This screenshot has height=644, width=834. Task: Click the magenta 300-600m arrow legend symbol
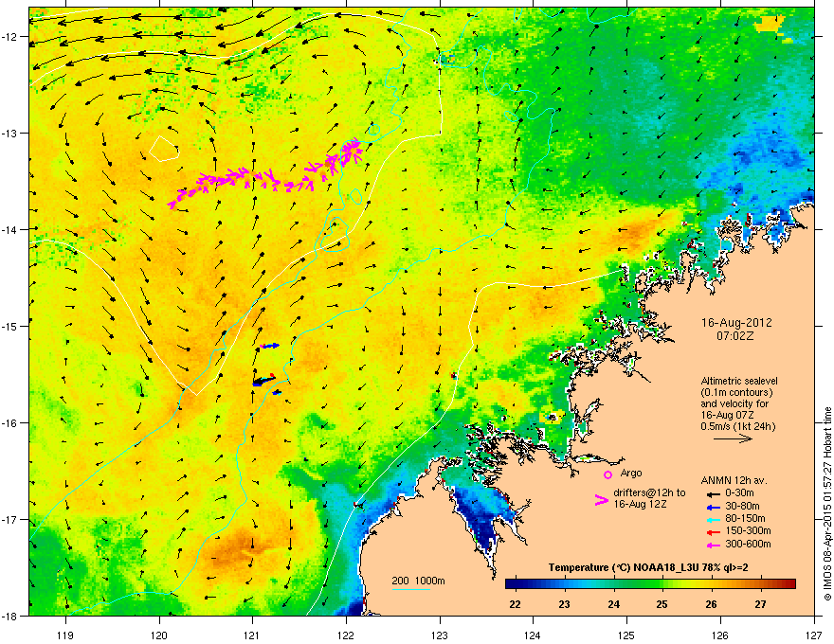click(714, 545)
